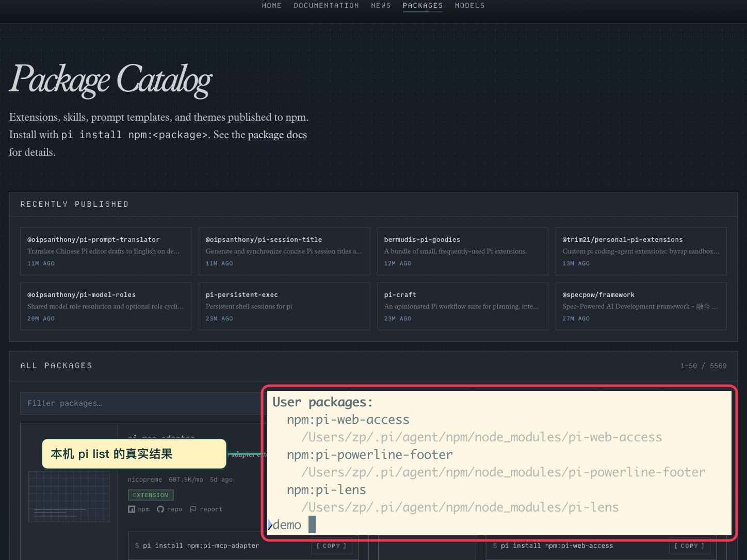Click the author name "nicopreme"
The height and width of the screenshot is (560, 747).
[x=145, y=480]
